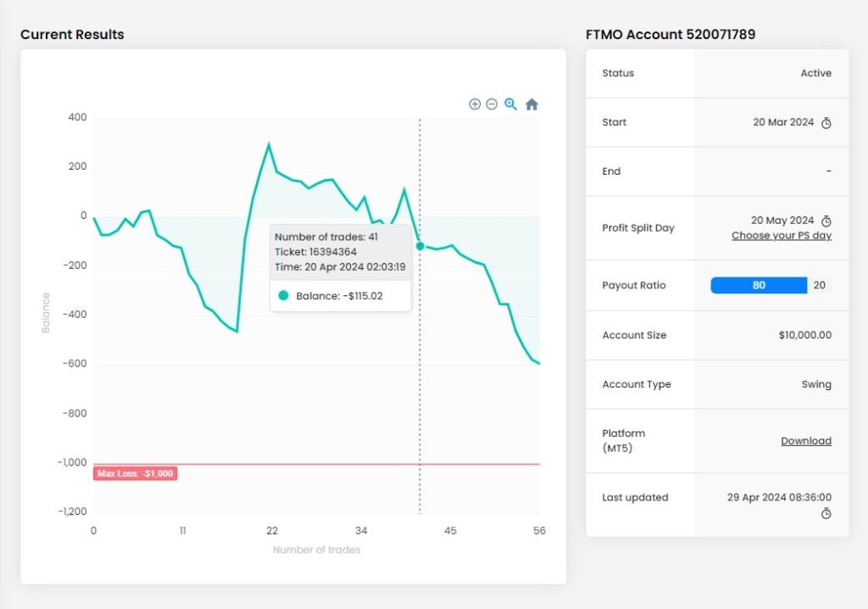Viewport: 868px width, 609px height.
Task: Select the highlighted data point at trade 41
Action: point(420,246)
